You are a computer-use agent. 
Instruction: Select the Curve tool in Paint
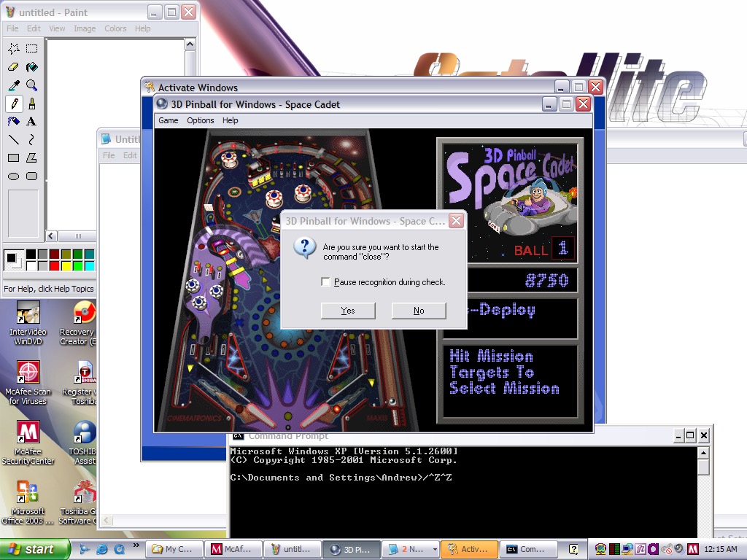click(31, 139)
